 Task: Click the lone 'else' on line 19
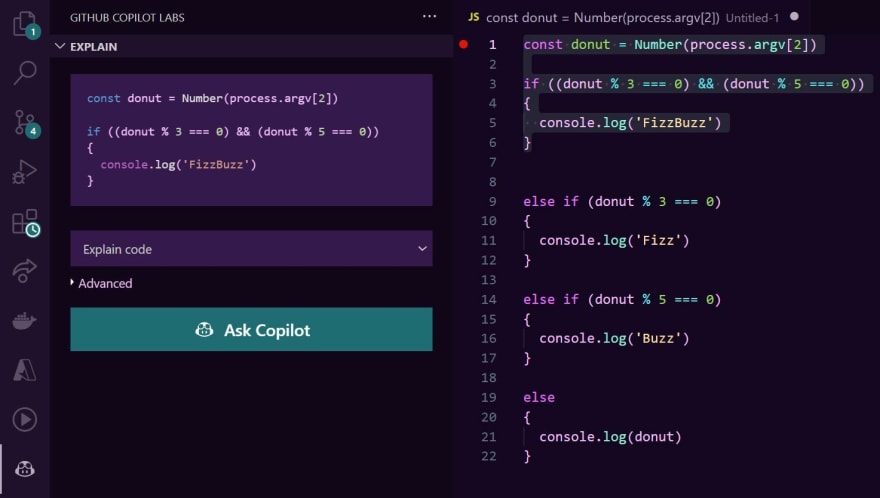click(539, 398)
